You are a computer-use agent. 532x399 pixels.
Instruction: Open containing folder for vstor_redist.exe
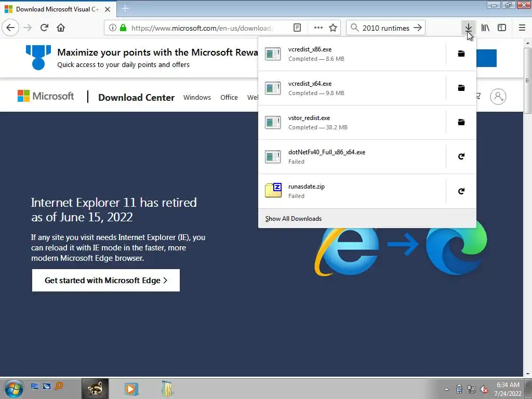461,122
